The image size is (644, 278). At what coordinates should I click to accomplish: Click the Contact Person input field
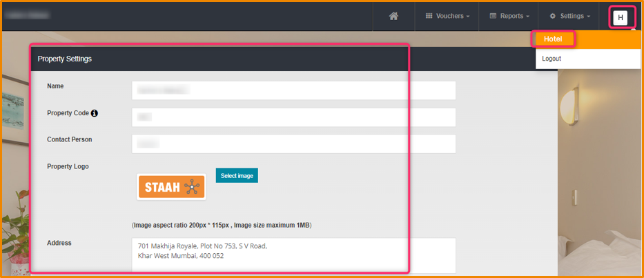coord(293,143)
